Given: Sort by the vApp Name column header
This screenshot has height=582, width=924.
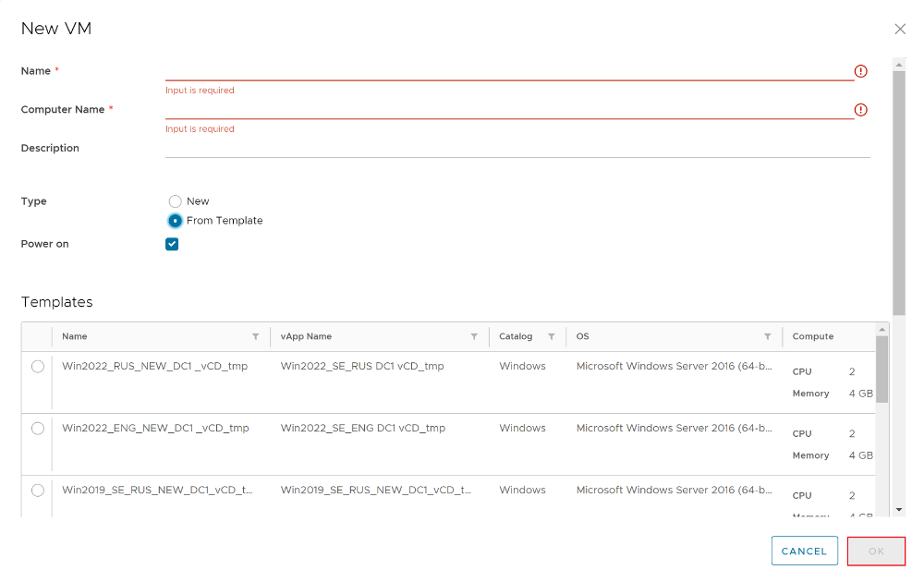Looking at the screenshot, I should pyautogui.click(x=306, y=336).
